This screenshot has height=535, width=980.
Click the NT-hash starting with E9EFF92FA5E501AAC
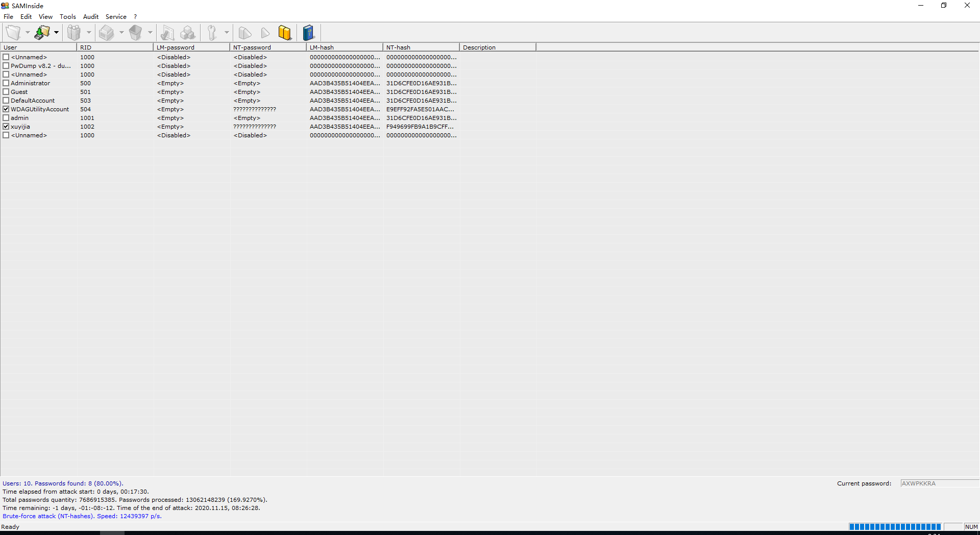[x=420, y=109]
